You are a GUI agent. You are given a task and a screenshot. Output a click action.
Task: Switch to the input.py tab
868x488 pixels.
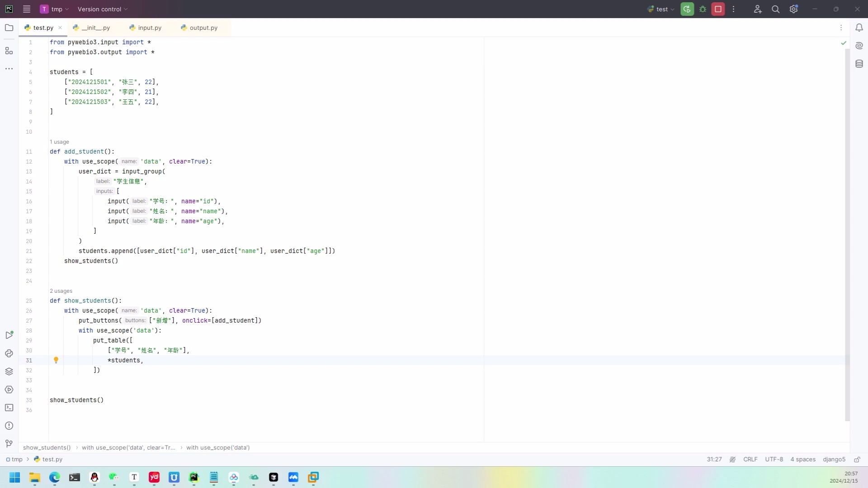click(x=146, y=28)
